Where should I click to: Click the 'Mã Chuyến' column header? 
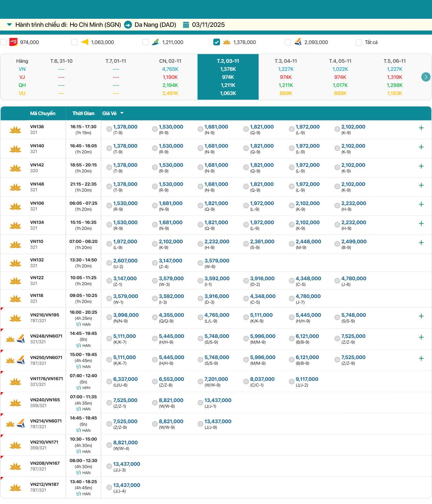pyautogui.click(x=43, y=113)
